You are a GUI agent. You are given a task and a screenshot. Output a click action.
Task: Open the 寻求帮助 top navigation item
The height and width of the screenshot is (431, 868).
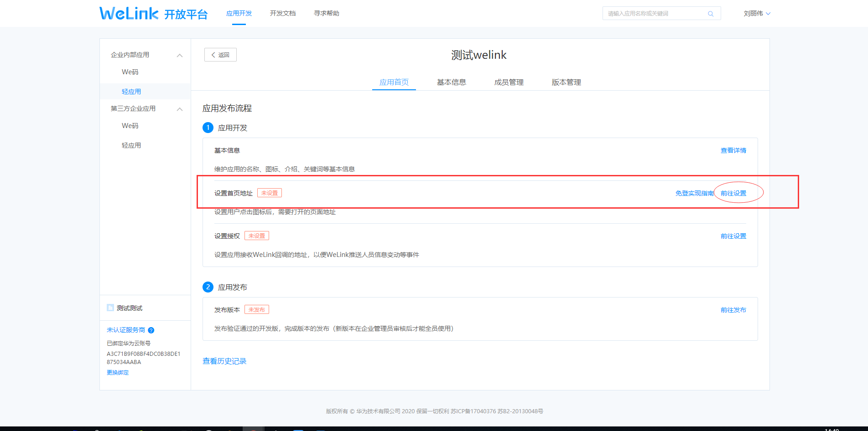coord(327,14)
